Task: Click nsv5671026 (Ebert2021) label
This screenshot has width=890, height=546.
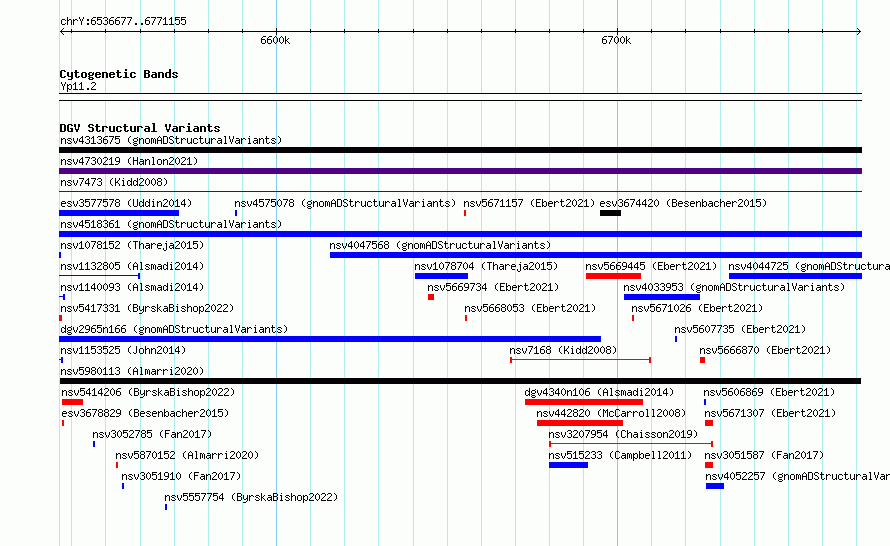Action: pos(697,308)
